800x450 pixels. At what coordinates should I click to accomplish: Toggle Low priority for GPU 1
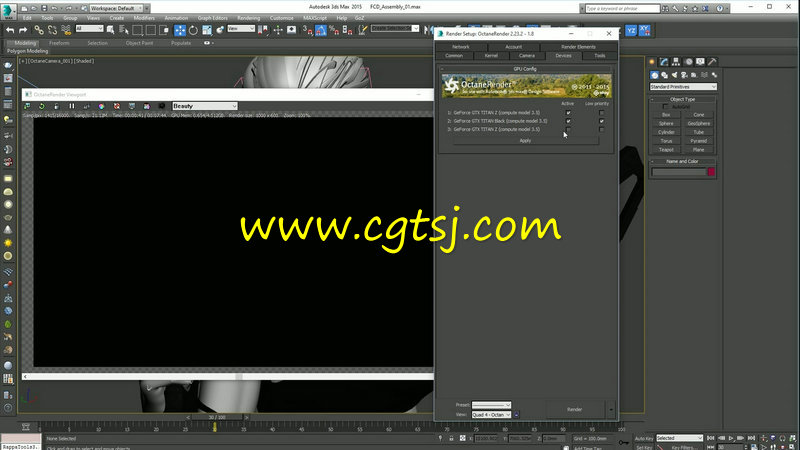pos(602,113)
